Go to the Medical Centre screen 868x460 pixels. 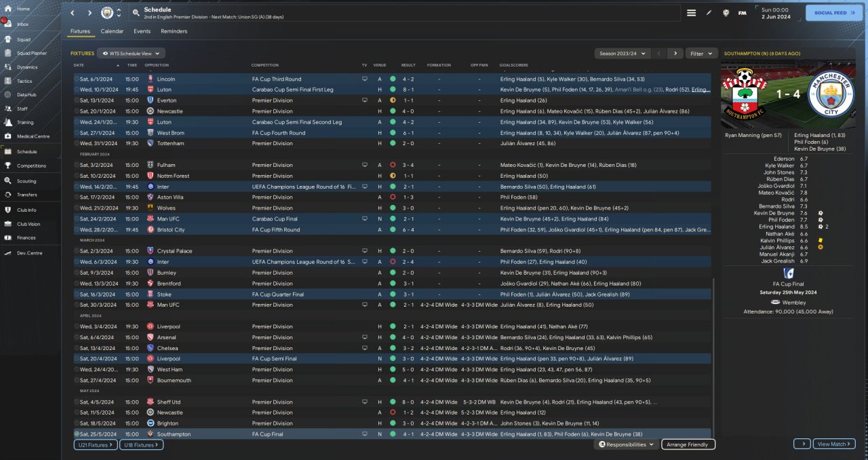point(32,136)
